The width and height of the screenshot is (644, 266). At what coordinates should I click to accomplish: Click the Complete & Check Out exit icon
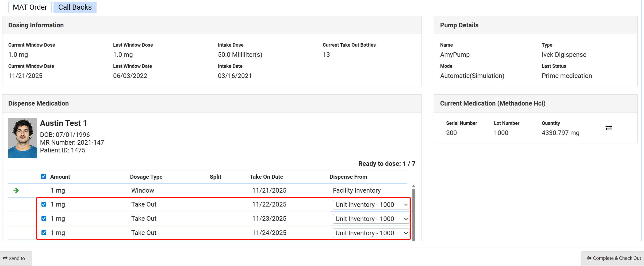point(589,258)
